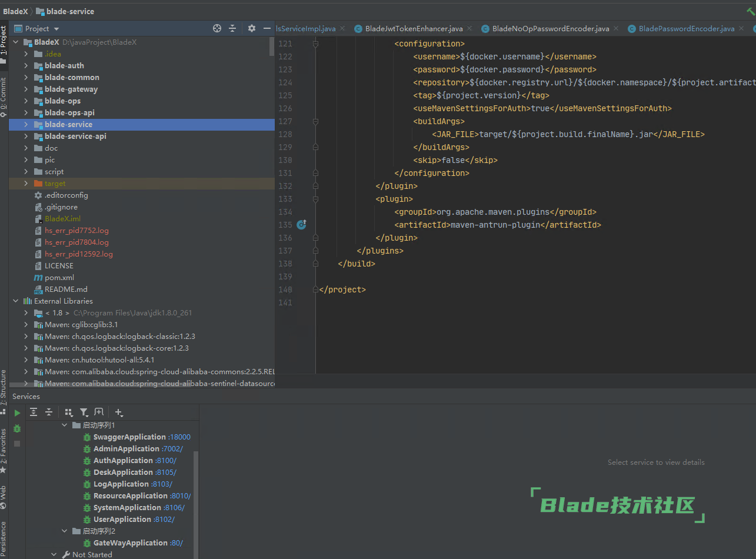
Task: Expand the blade-service module
Action: pyautogui.click(x=26, y=124)
